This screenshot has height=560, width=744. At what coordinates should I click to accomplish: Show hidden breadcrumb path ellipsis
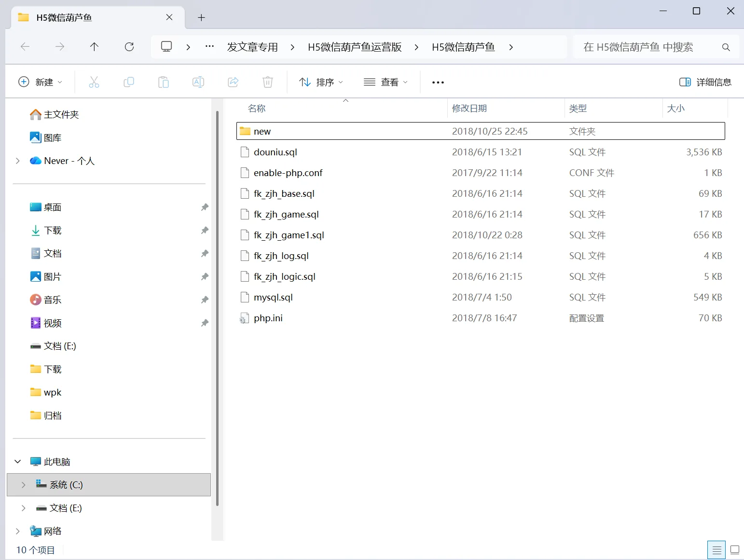[209, 47]
